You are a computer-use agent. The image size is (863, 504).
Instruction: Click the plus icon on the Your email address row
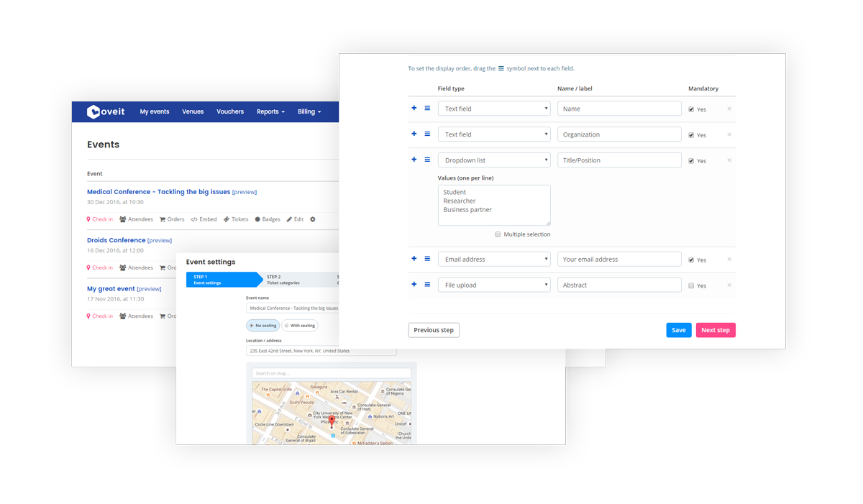414,259
